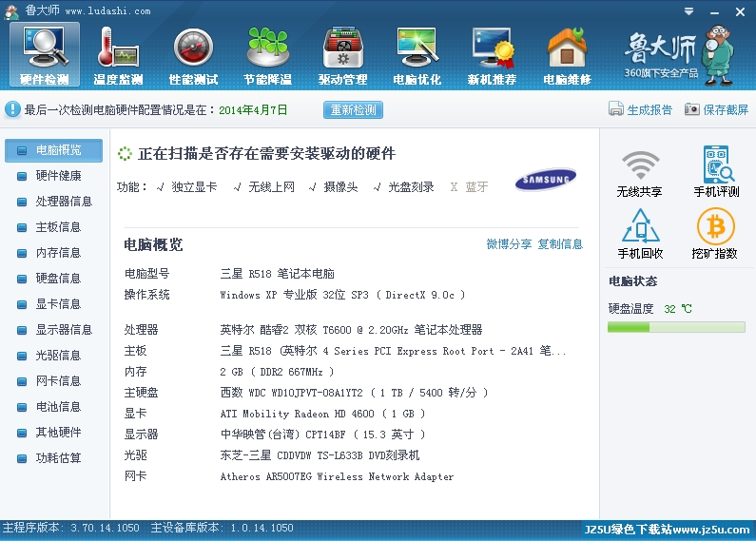This screenshot has height=541, width=756.
Task: Click the spinning scan progress indicator icon
Action: [125, 154]
